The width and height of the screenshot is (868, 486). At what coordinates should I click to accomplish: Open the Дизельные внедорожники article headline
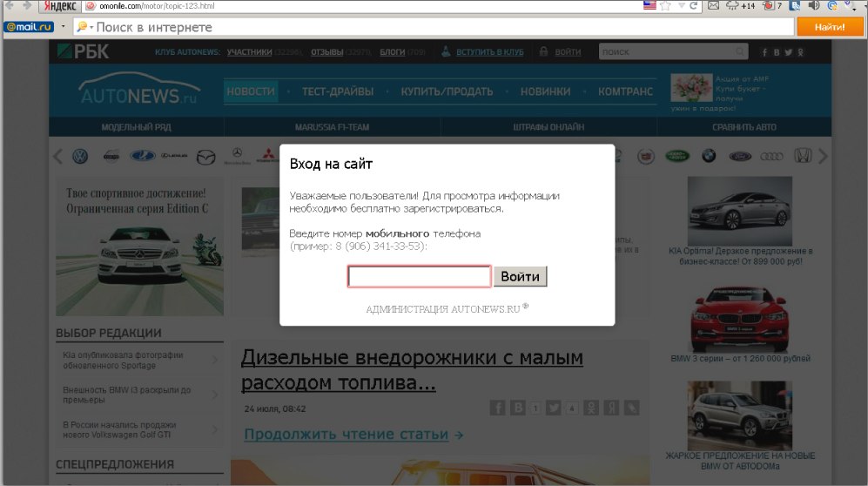412,370
